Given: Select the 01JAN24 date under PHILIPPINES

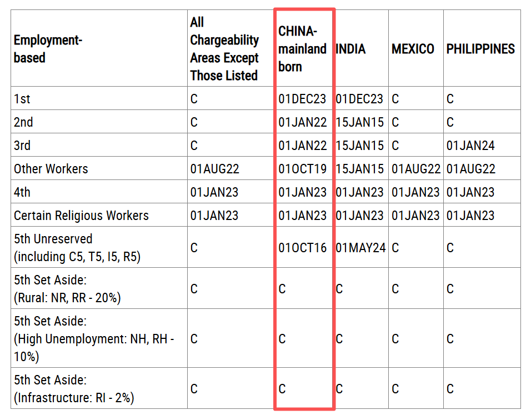Looking at the screenshot, I should pyautogui.click(x=470, y=146).
